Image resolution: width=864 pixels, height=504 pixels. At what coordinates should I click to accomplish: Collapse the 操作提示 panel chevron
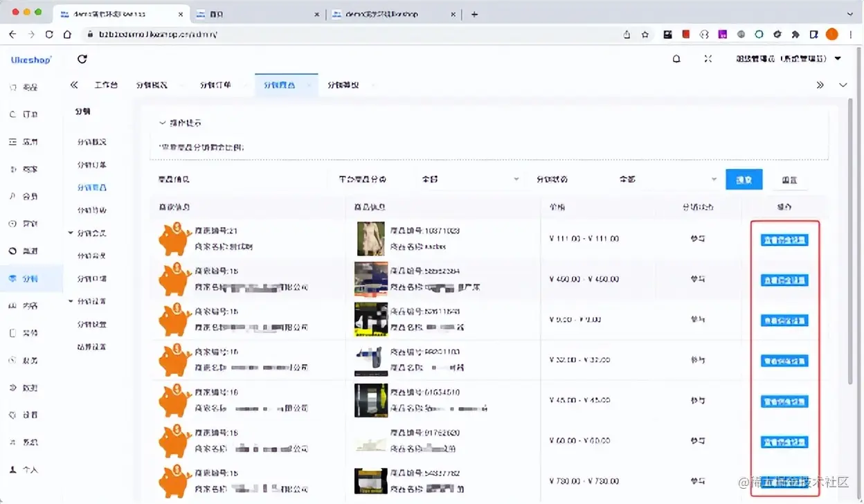(163, 123)
